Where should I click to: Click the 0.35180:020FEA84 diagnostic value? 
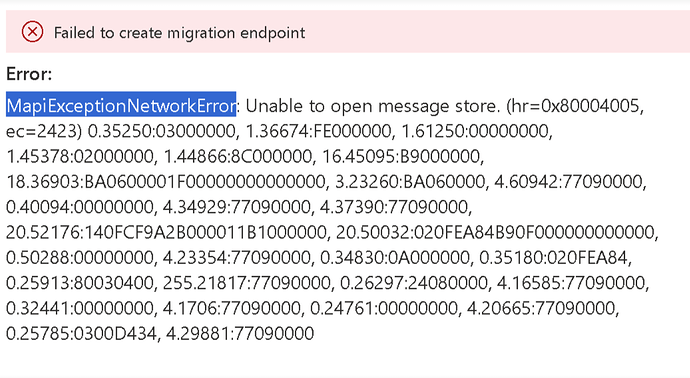554,257
